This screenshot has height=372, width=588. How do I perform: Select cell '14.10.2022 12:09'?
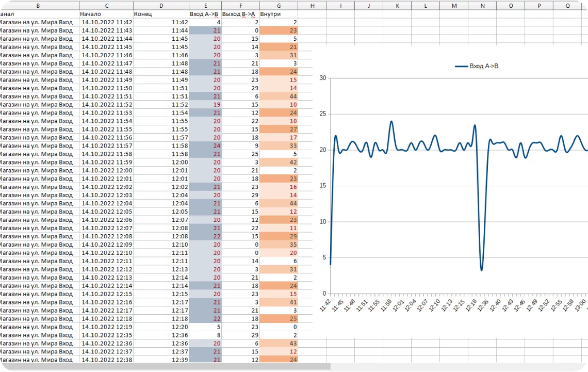pos(106,245)
